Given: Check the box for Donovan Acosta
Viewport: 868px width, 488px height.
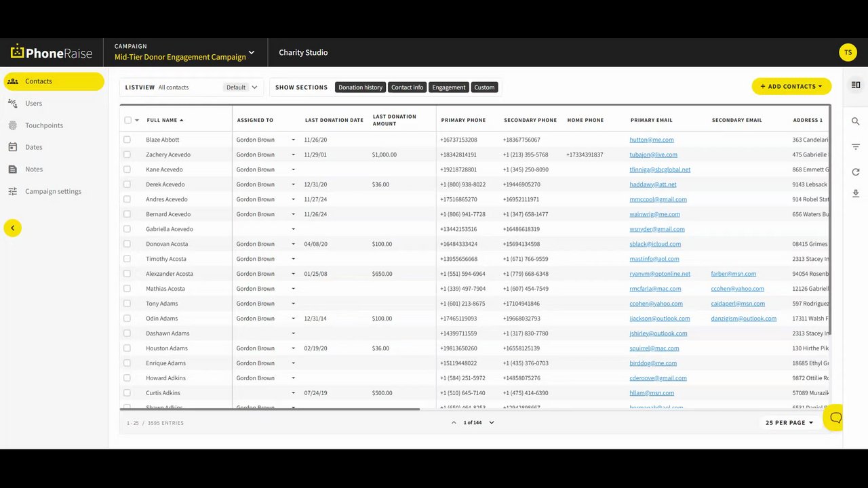Looking at the screenshot, I should pyautogui.click(x=127, y=244).
